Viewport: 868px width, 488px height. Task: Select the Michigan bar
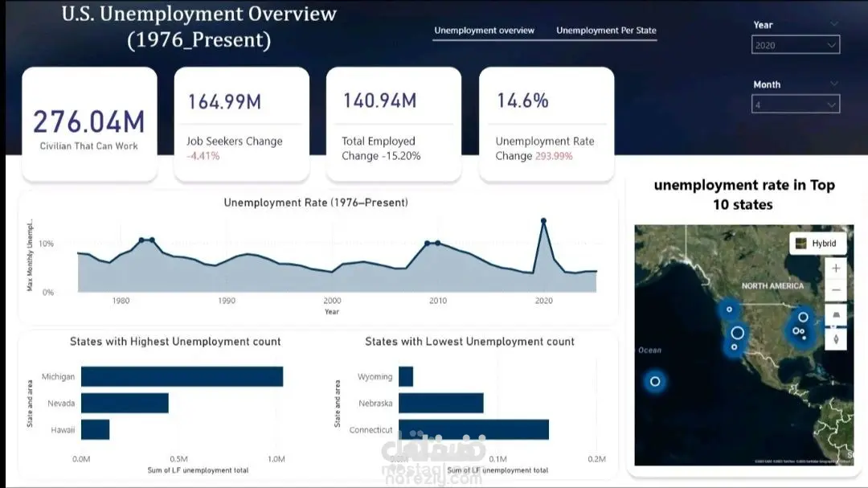pos(182,377)
